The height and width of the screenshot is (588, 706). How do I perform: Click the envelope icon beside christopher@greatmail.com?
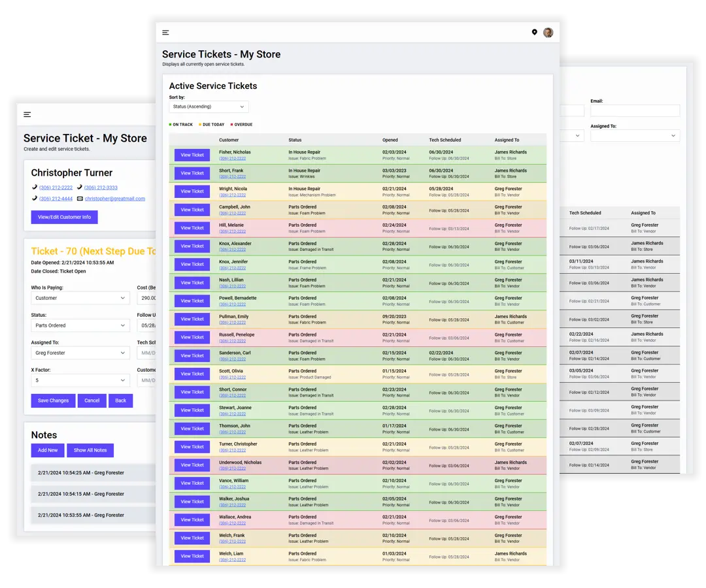click(x=80, y=199)
